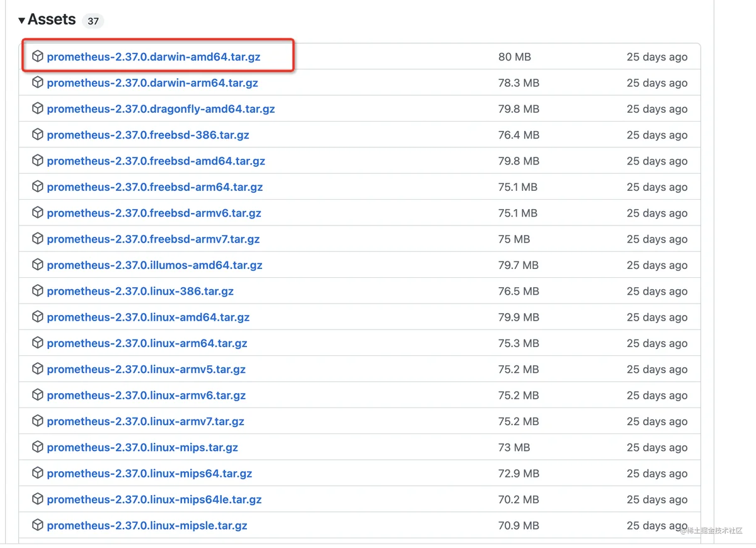756x548 pixels.
Task: Click package icon beside freebsd-arm64 asset
Action: (x=38, y=186)
